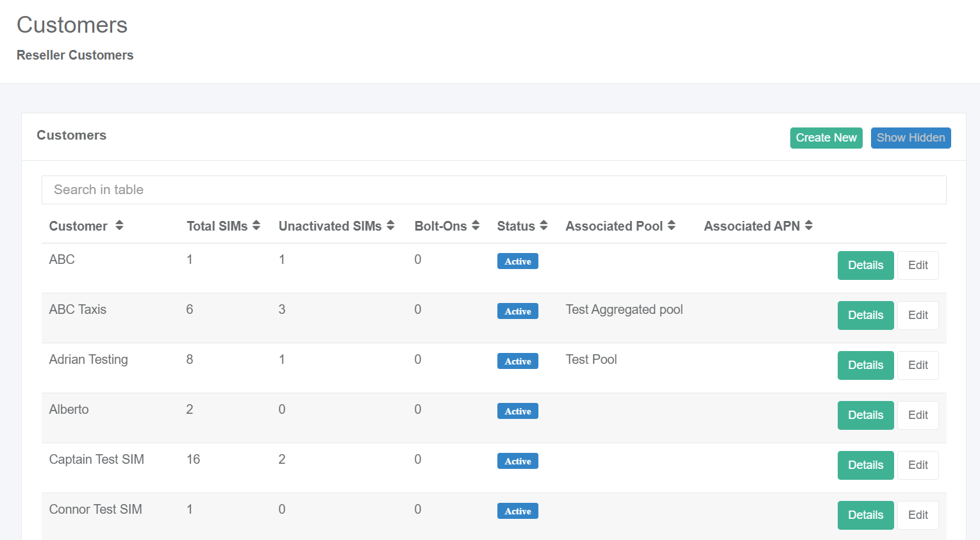Click the Total SIMs column header
The width and height of the screenshot is (980, 540).
click(217, 226)
